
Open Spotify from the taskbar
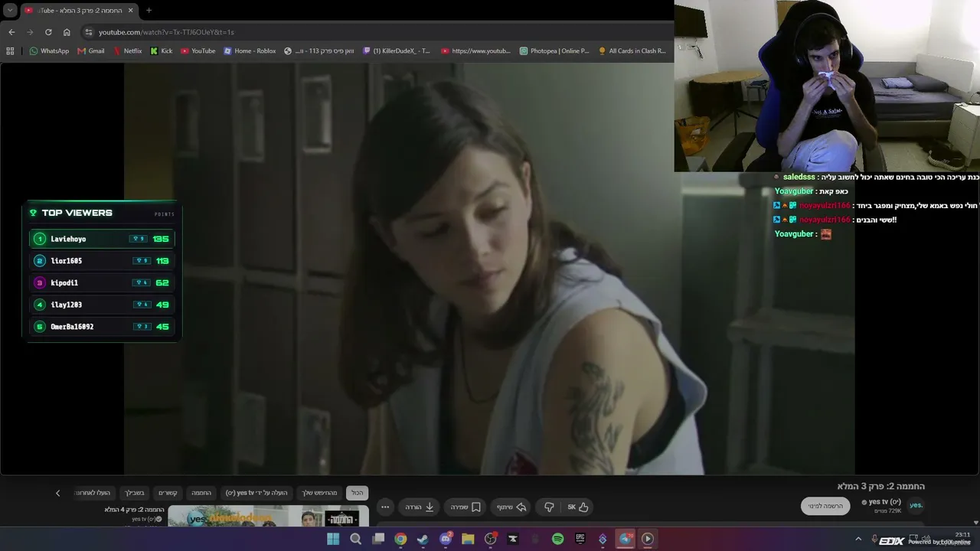tap(558, 539)
